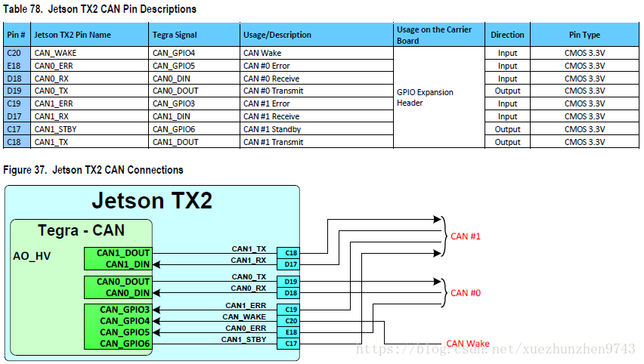This screenshot has width=644, height=364.
Task: Click the red 'CAN #0' label
Action: pos(466,293)
